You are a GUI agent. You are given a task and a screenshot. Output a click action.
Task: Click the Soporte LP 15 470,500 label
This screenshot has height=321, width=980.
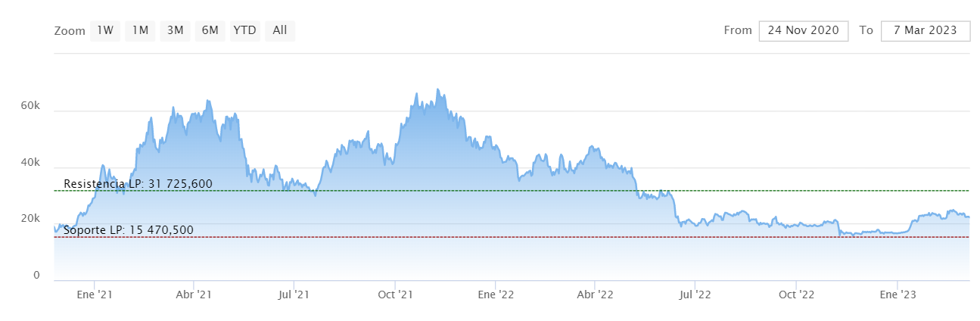click(x=129, y=230)
